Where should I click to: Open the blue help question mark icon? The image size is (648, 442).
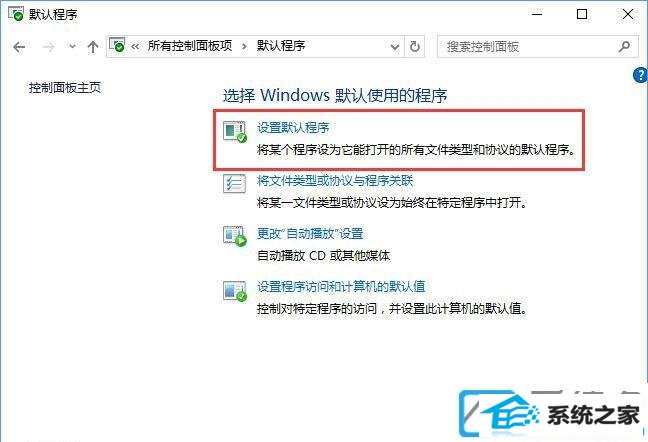tap(641, 76)
